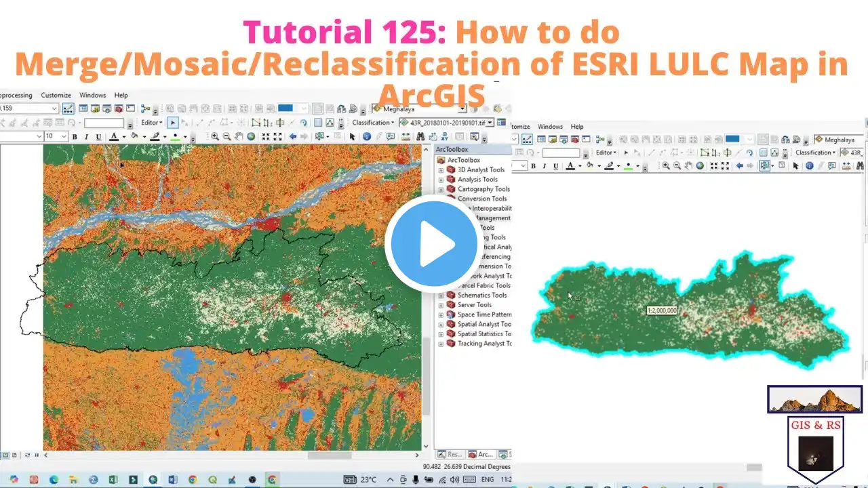This screenshot has width=868, height=488.
Task: Open Editor toolbar icon in left window
Action: 68,108
